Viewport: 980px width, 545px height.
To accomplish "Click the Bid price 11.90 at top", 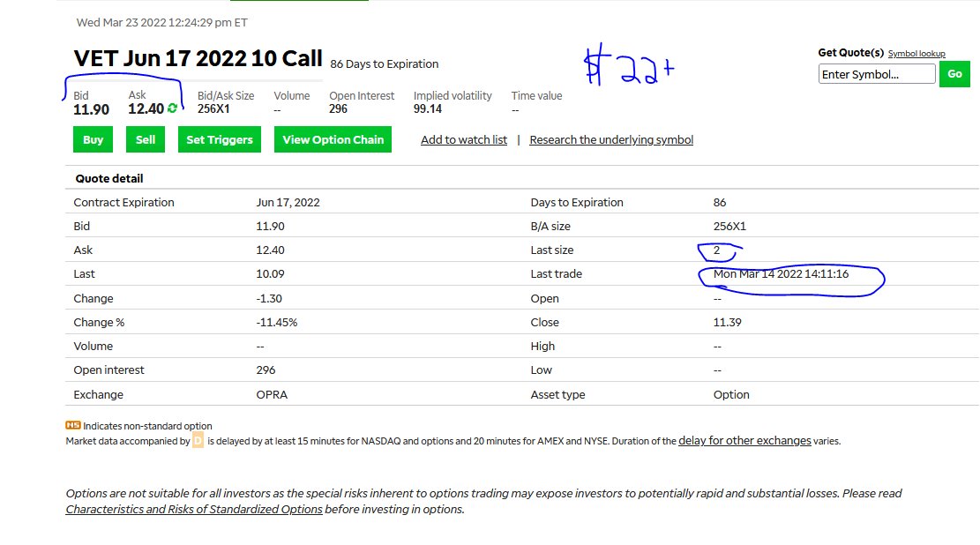I will 91,109.
